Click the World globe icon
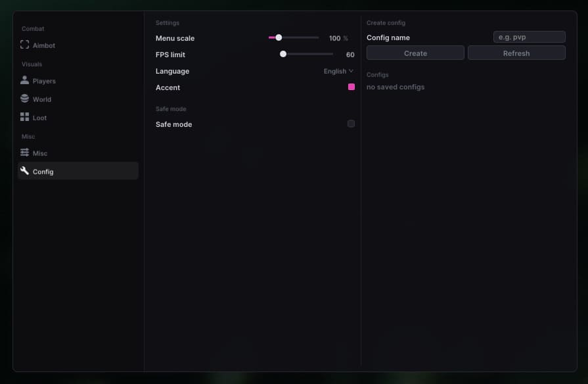588x384 pixels. 25,99
